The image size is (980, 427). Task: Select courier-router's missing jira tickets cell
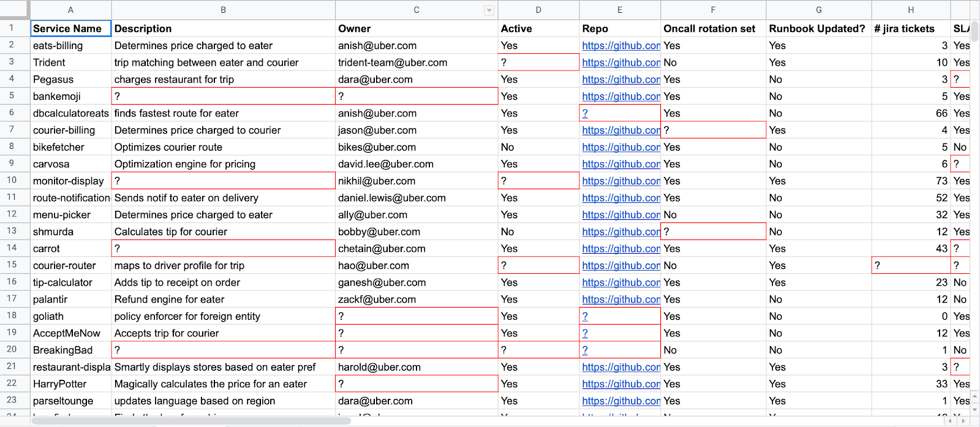(910, 265)
